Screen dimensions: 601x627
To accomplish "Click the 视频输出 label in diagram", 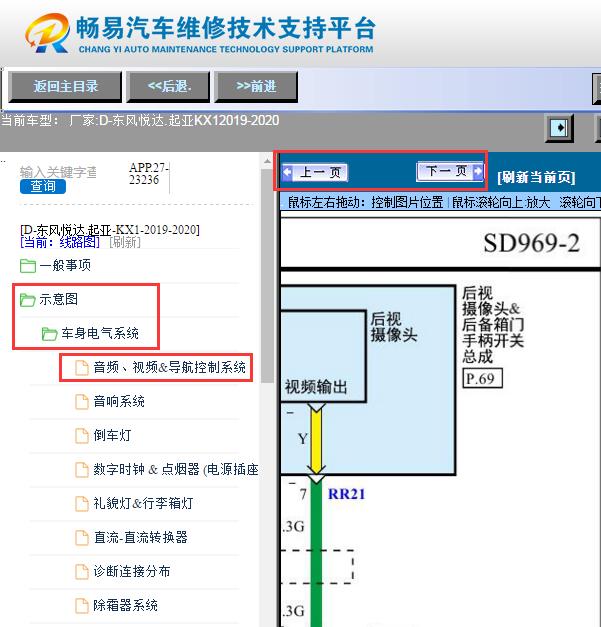I will coord(316,387).
